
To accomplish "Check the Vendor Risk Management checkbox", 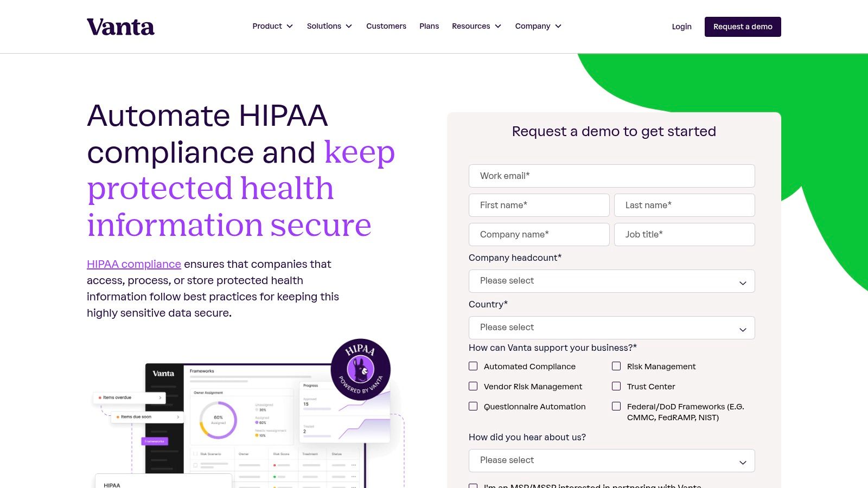I will pos(473,387).
